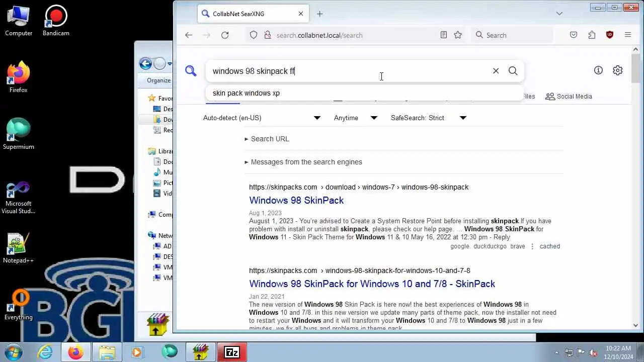Open the list all tabs chevron

(559, 14)
